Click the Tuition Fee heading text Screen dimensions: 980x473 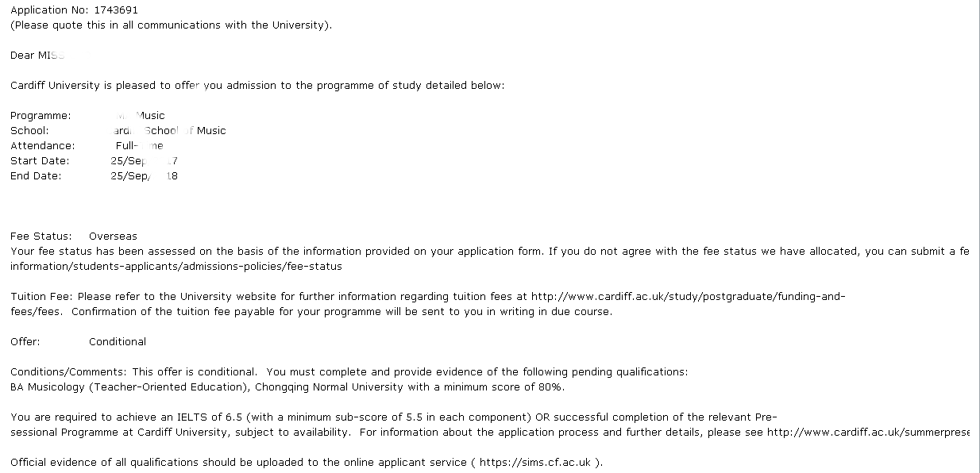tap(42, 297)
